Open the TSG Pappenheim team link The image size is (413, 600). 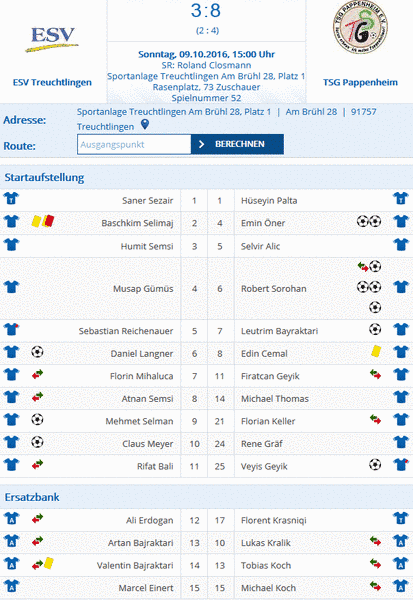pos(360,82)
